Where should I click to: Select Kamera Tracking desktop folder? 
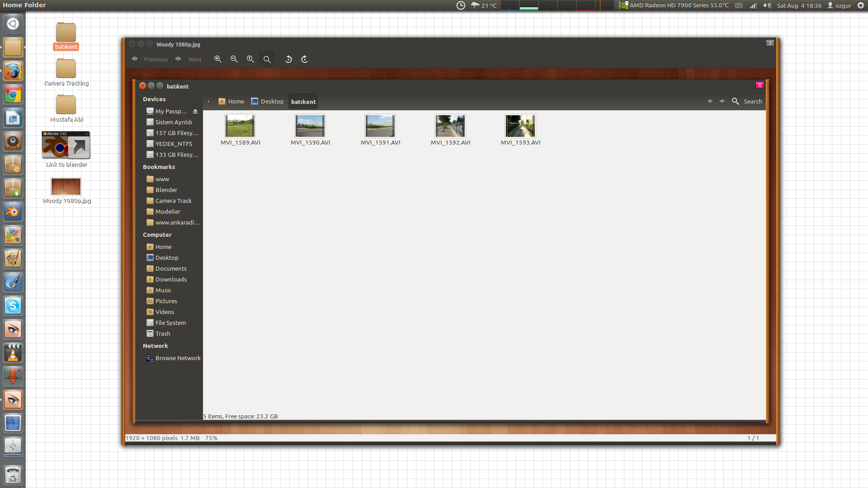[x=66, y=72]
